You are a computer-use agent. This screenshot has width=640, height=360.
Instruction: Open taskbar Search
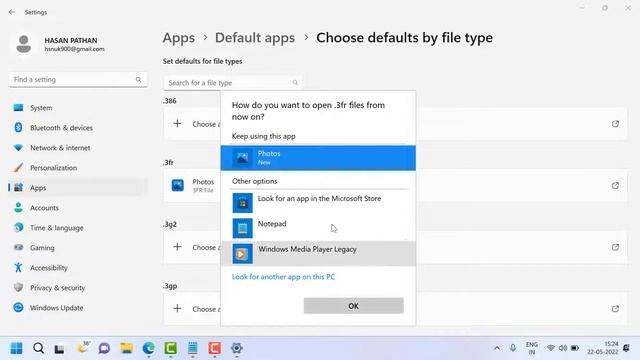click(x=38, y=348)
